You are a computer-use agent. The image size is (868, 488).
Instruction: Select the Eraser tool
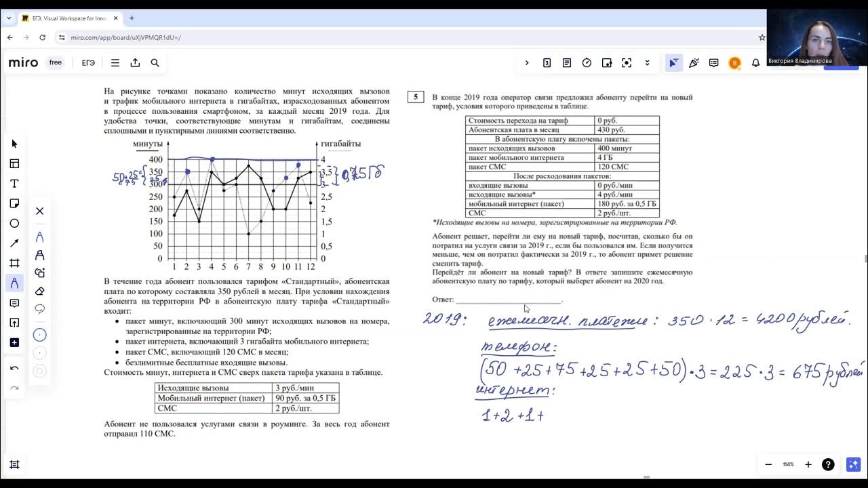pyautogui.click(x=39, y=291)
